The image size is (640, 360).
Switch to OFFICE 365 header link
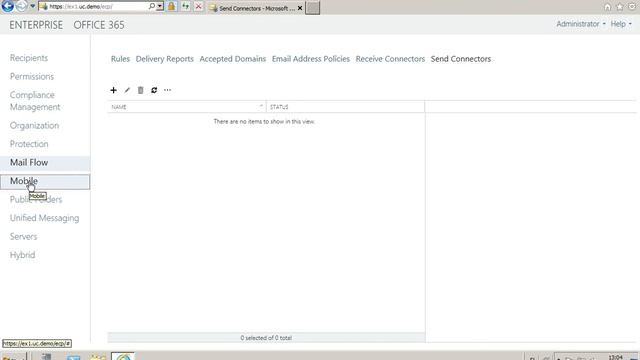click(99, 25)
